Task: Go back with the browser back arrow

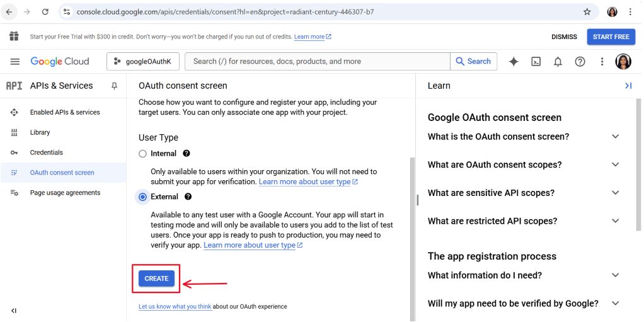Action: pos(9,12)
